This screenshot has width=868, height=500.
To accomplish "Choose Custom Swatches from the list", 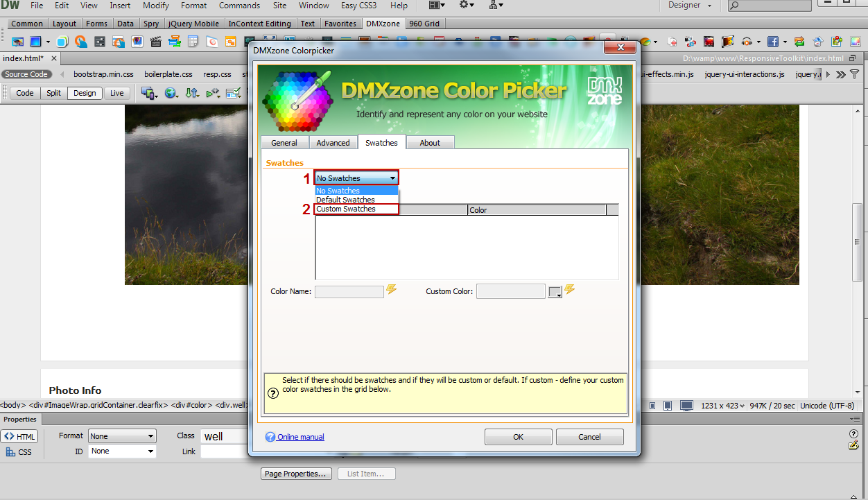I will pyautogui.click(x=356, y=209).
